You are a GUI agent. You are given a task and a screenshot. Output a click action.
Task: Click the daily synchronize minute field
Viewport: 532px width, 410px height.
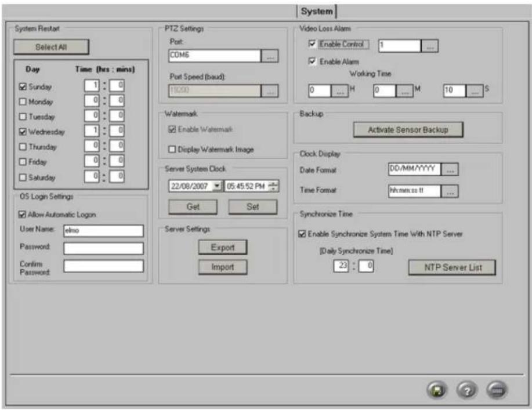click(367, 266)
